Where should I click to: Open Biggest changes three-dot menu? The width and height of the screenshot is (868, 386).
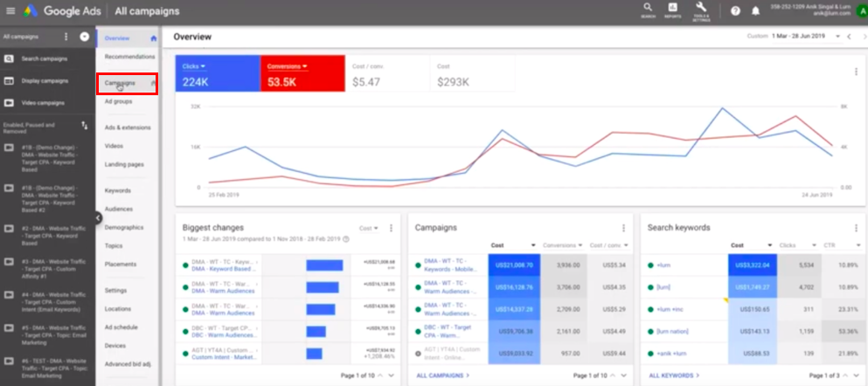pos(391,228)
